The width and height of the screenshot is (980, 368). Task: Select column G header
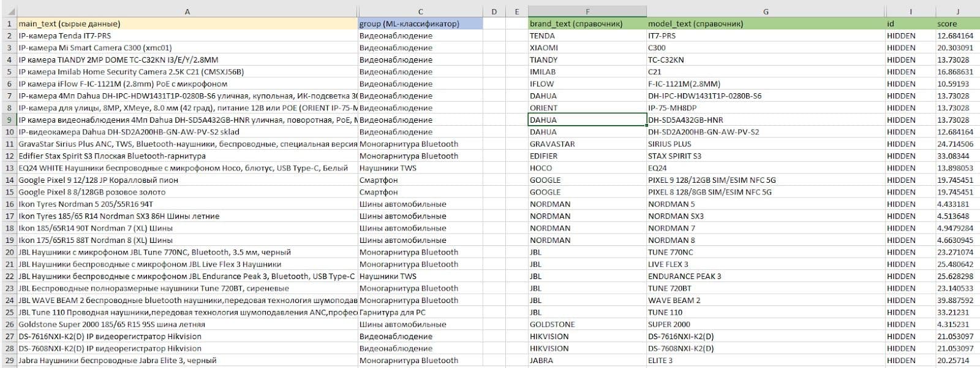point(766,12)
